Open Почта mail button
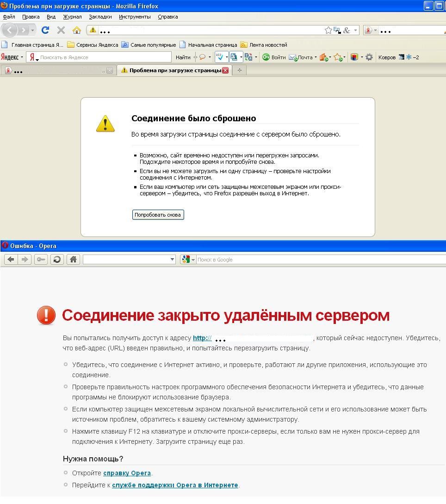 (x=301, y=57)
